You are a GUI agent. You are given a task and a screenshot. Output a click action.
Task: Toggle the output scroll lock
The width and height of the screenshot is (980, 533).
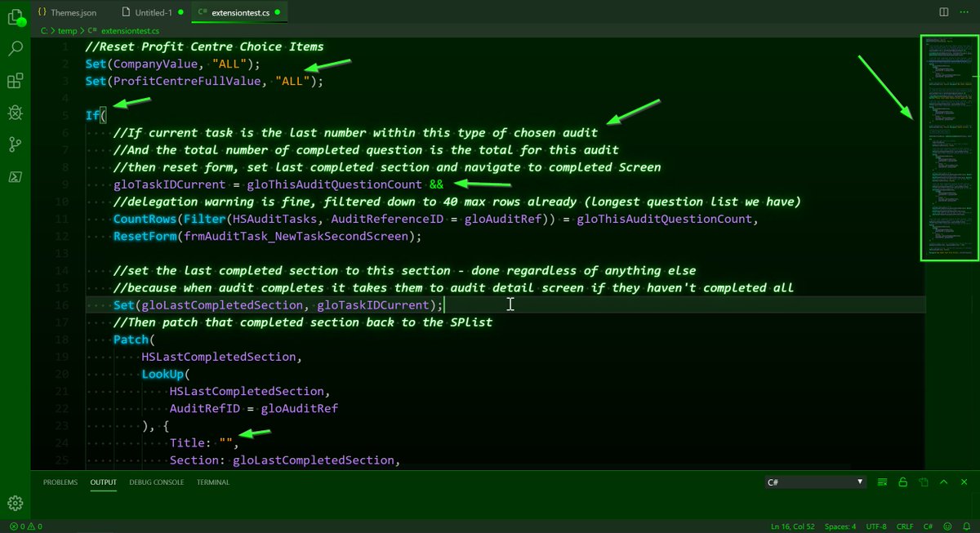point(903,482)
